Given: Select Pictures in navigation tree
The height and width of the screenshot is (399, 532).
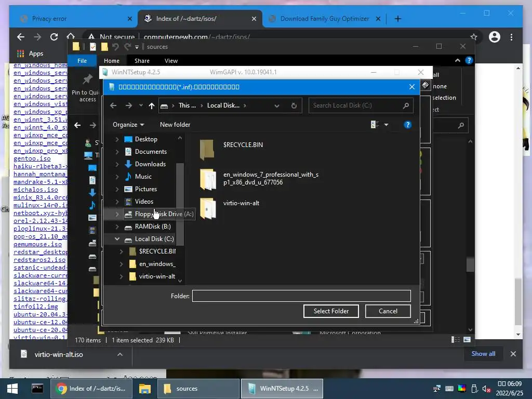Looking at the screenshot, I should pos(146,189).
